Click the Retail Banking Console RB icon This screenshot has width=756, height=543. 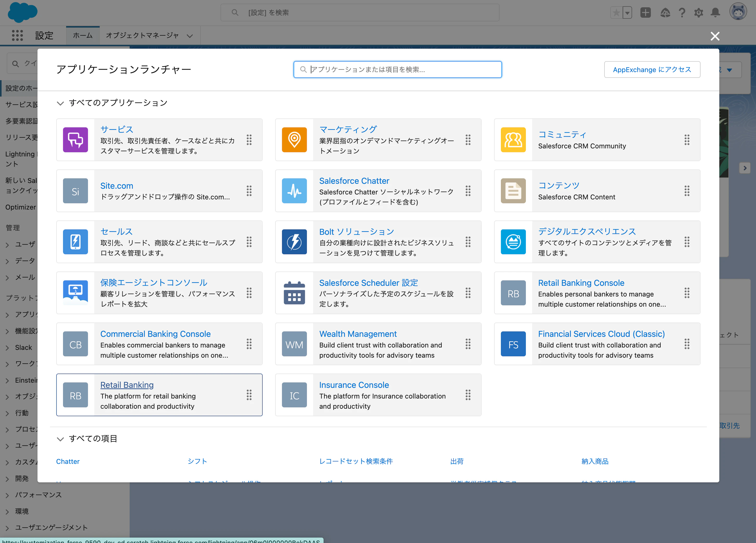(513, 293)
